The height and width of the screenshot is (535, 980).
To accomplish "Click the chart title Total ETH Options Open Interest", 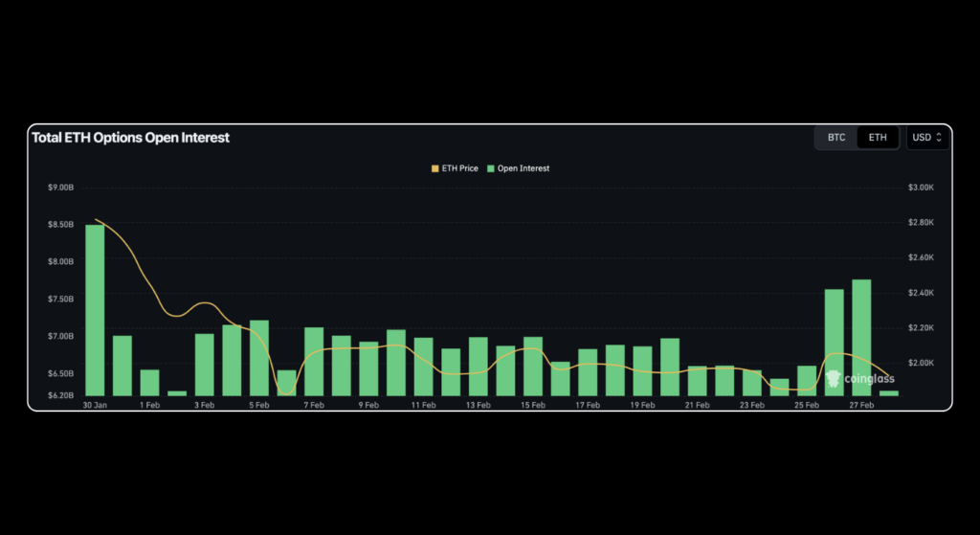I will click(130, 138).
